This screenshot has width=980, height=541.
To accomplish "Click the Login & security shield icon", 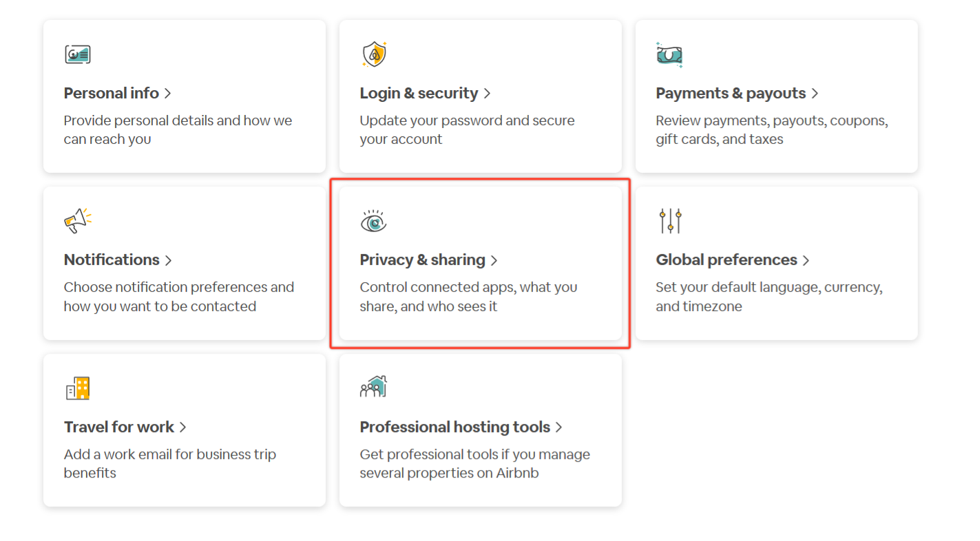I will (374, 54).
